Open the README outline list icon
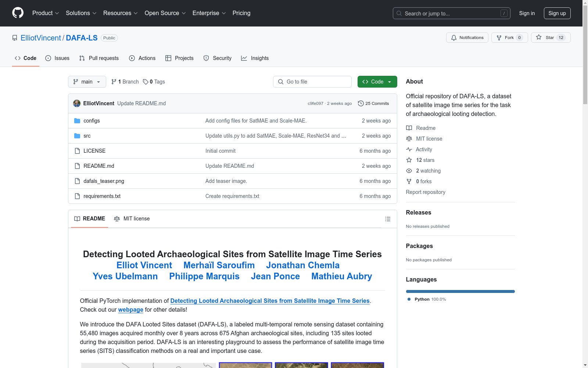The image size is (588, 368). (387, 219)
